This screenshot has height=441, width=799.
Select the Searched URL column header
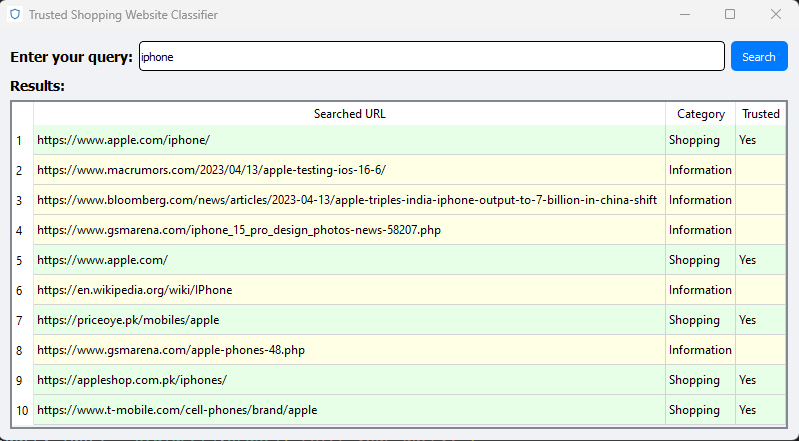[x=350, y=114]
